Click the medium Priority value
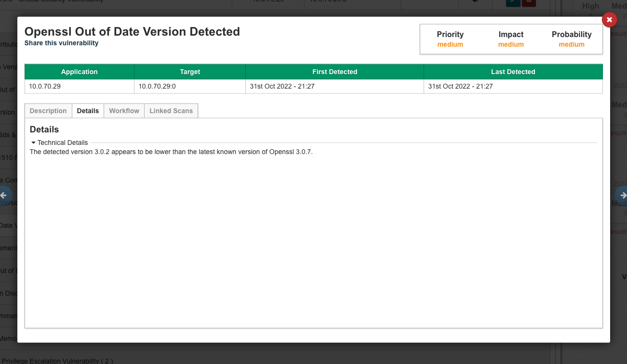This screenshot has width=627, height=364. tap(450, 44)
